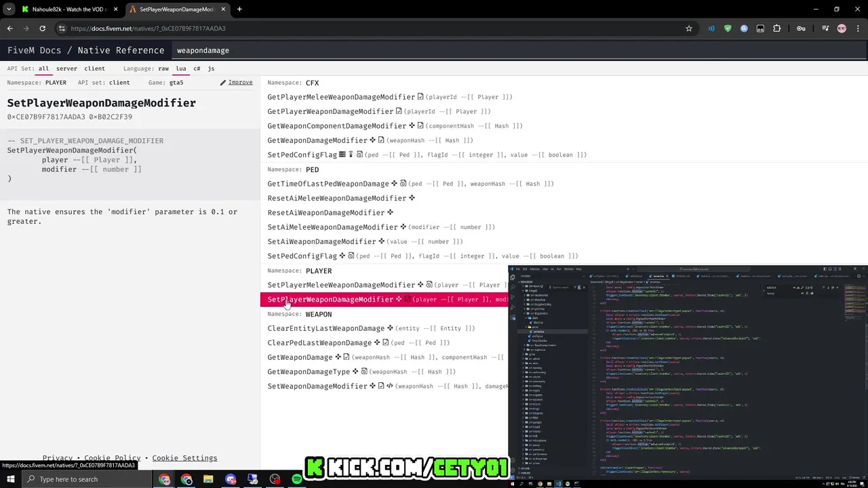Open a new browser tab
868x488 pixels.
click(239, 9)
